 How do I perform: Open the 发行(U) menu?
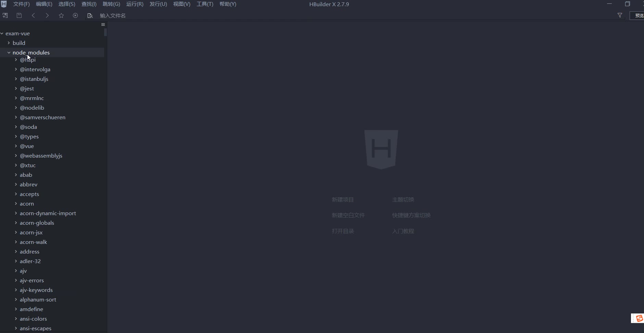158,4
